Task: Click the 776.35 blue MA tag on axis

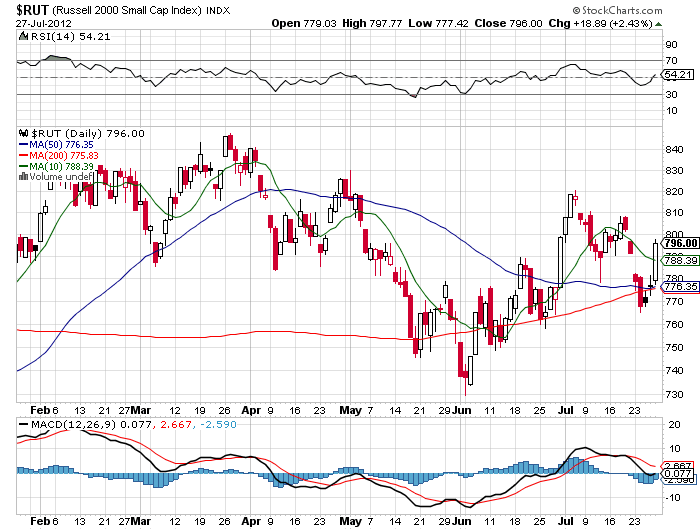Action: click(x=680, y=286)
